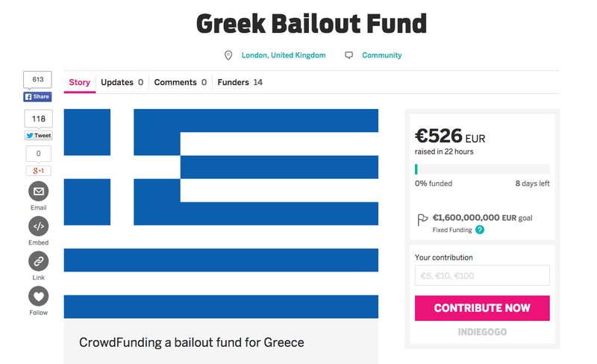This screenshot has height=364, width=597.
Task: Open London, United Kingdom location link
Action: [284, 55]
